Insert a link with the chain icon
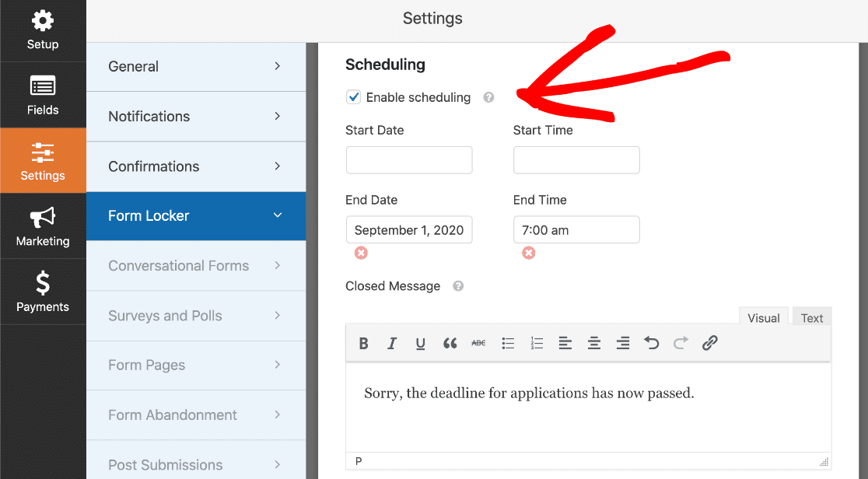Viewport: 868px width, 479px height. click(x=709, y=343)
